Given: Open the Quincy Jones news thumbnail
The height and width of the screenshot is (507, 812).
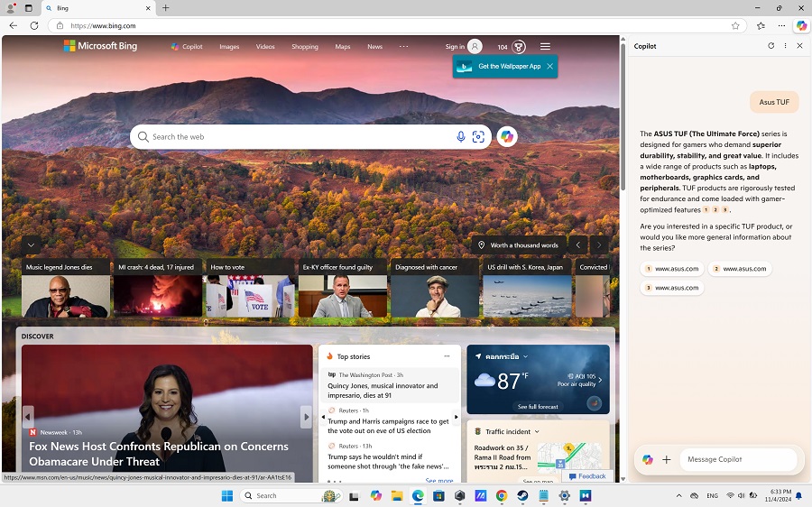Looking at the screenshot, I should 66,296.
